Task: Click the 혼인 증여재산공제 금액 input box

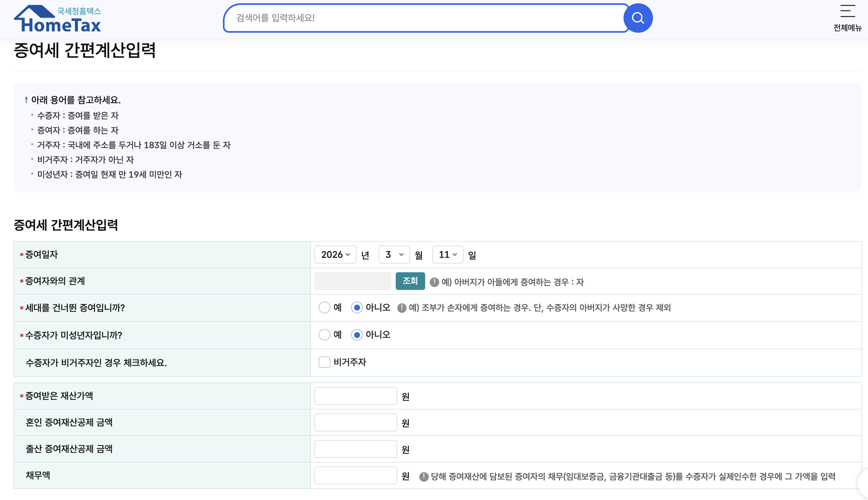Action: coord(355,422)
